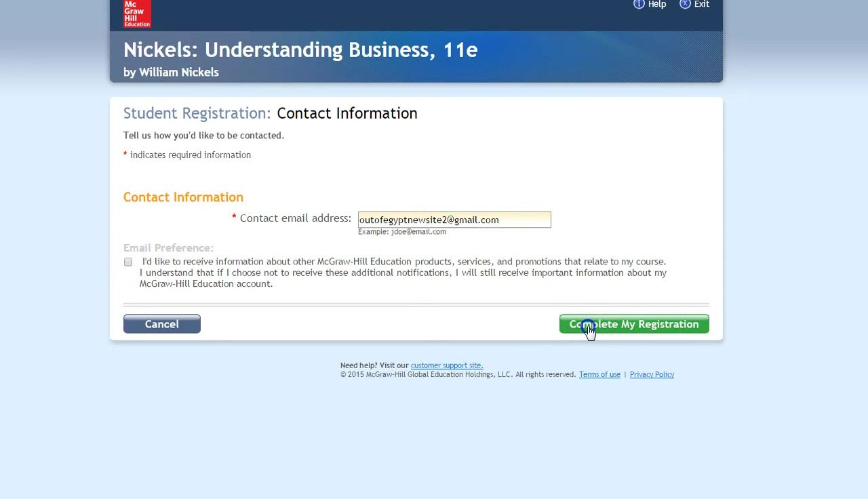Click 'Tell us how you'd like to be contacted.' text
Screen dimensions: 868x499
coord(203,136)
